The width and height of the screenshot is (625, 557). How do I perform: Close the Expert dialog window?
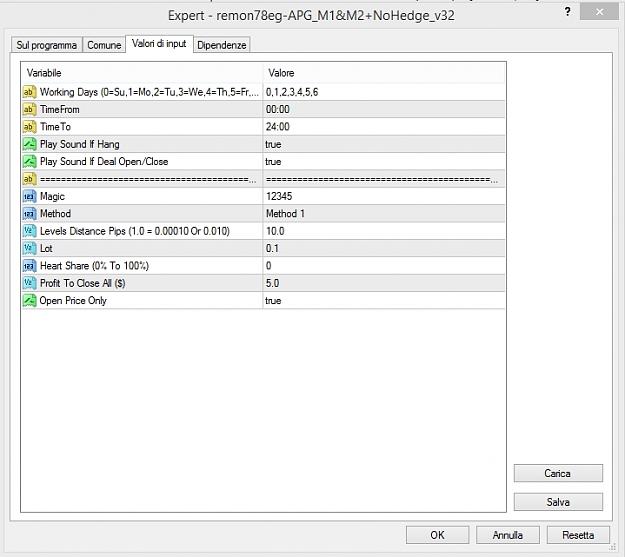point(599,12)
